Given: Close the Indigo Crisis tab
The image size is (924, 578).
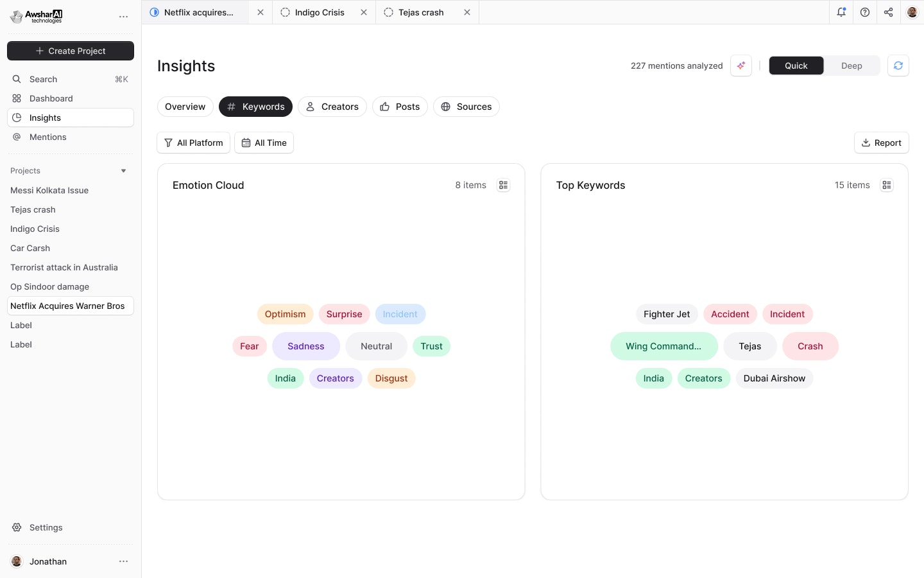Looking at the screenshot, I should (364, 12).
